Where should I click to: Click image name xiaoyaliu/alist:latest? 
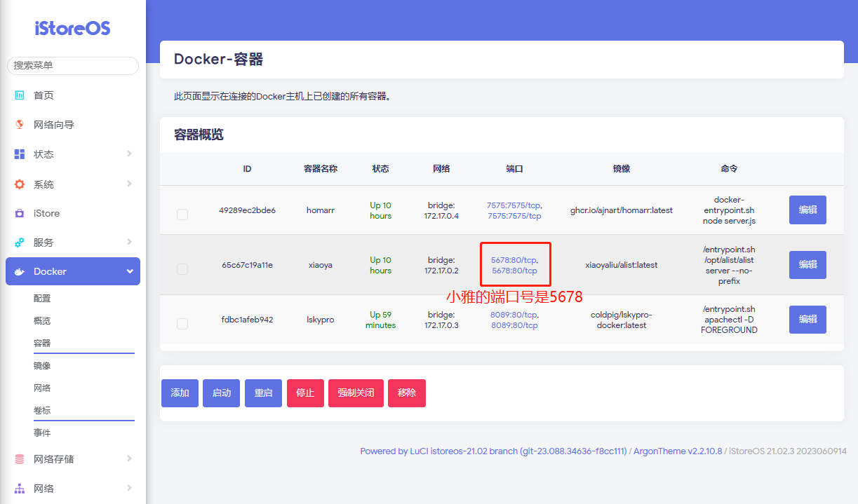coord(622,265)
